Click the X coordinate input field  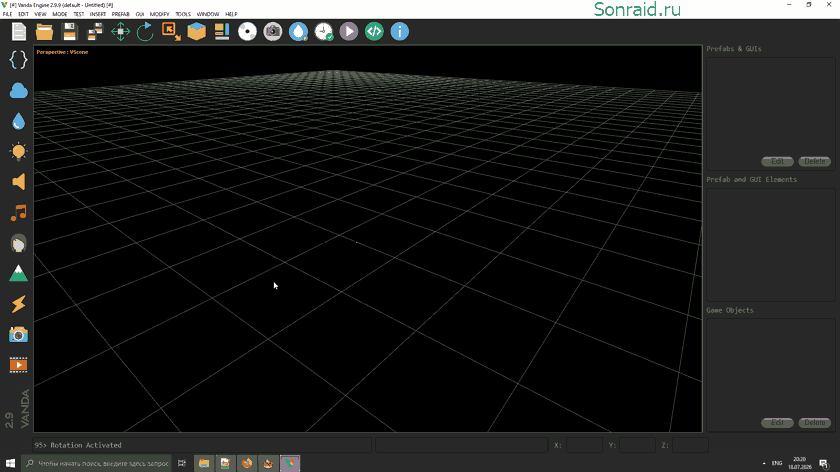point(584,445)
